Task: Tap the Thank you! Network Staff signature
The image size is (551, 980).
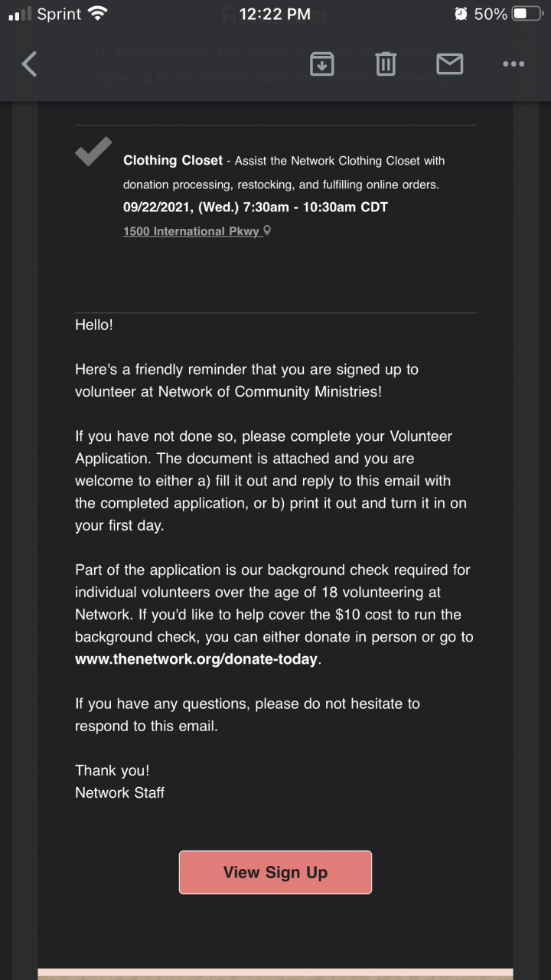Action: click(119, 782)
